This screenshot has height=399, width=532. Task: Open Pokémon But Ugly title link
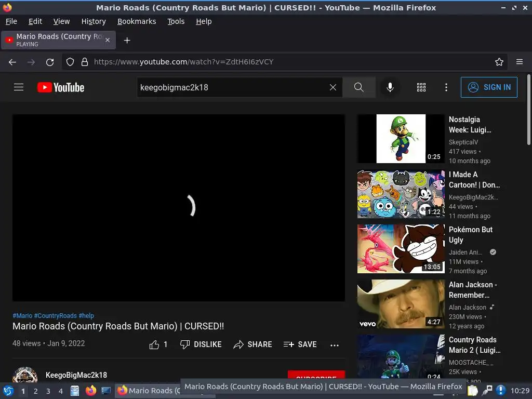coord(471,235)
